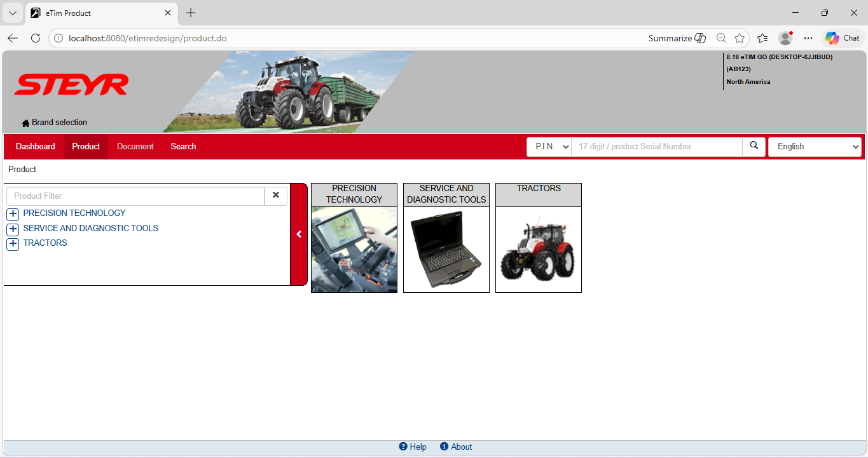This screenshot has width=868, height=458.
Task: Open the P.I.N. search type dropdown
Action: (x=549, y=146)
